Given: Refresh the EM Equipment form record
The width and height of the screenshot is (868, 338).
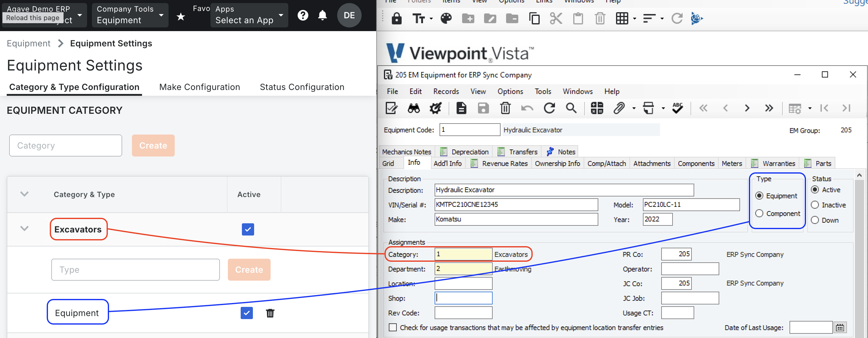Looking at the screenshot, I should [549, 108].
